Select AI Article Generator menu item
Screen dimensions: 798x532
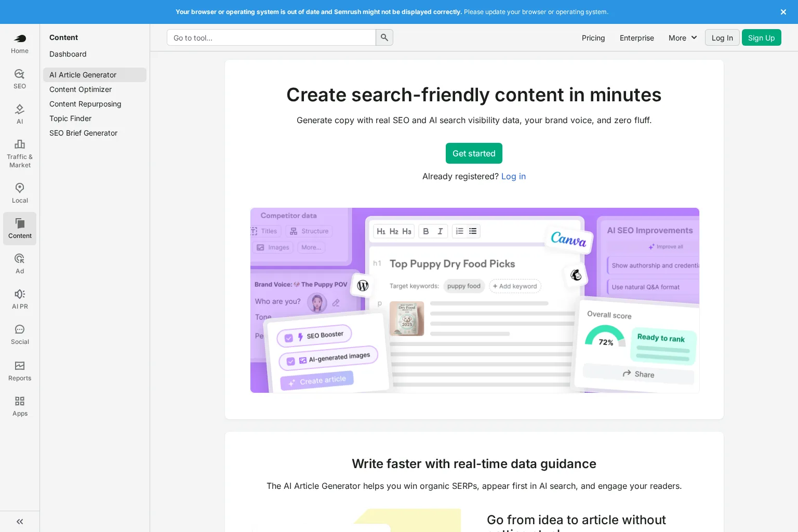coord(95,75)
